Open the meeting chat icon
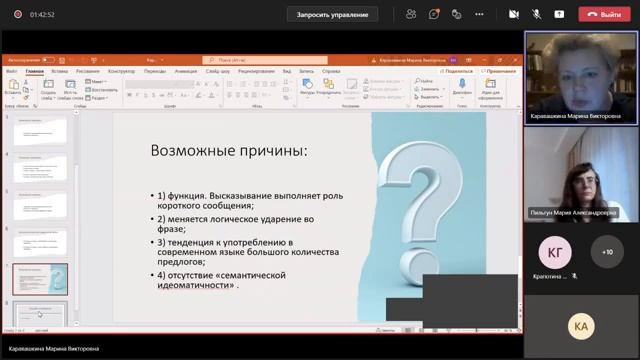 tap(433, 14)
